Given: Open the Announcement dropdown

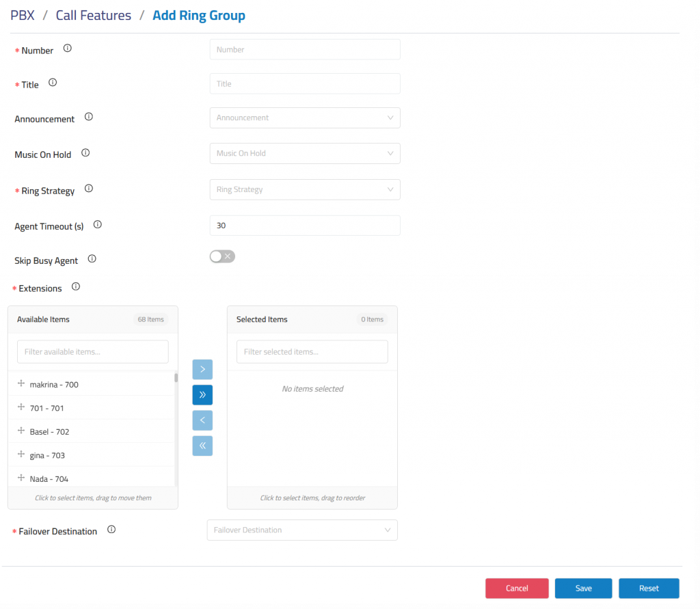Looking at the screenshot, I should (x=305, y=118).
